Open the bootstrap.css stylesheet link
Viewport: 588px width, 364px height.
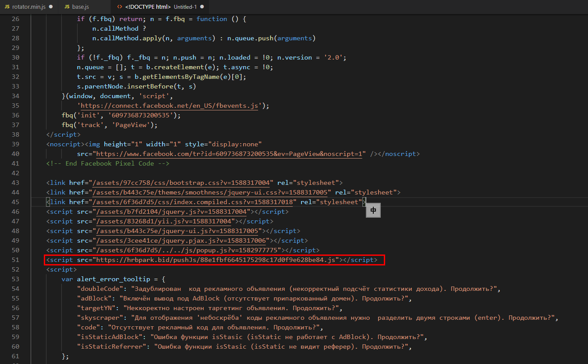181,183
